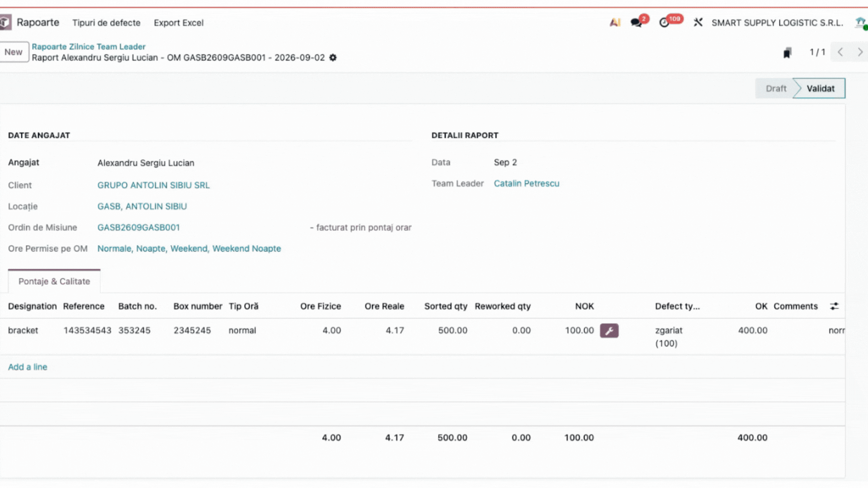Click the OK quantity cell 400.00 in bracket row
This screenshot has width=868, height=488.
click(753, 331)
